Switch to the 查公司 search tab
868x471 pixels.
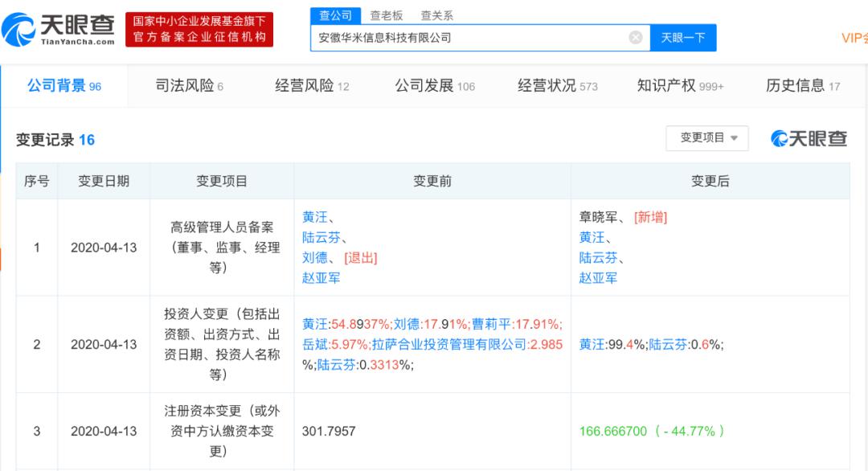point(335,15)
